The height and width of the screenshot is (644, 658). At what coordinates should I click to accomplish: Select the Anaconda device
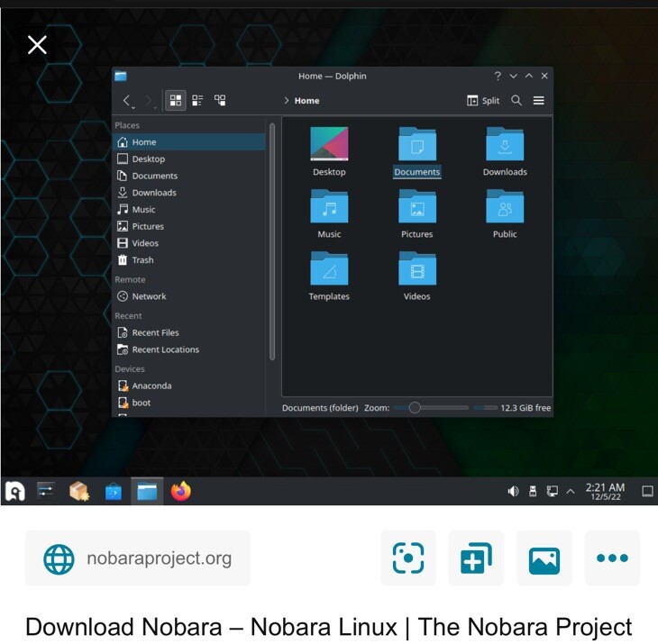pos(189,385)
